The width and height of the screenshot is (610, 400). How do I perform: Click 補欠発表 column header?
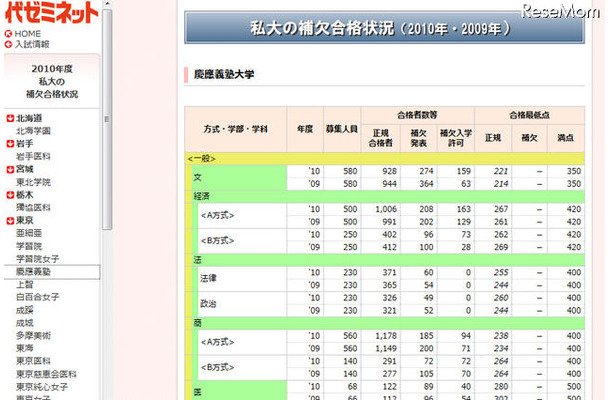[x=419, y=138]
